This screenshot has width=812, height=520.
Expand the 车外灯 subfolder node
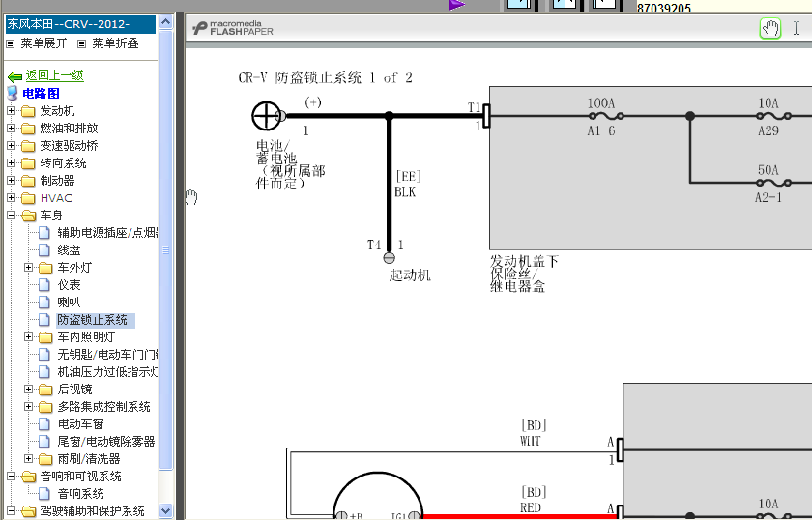pos(28,268)
